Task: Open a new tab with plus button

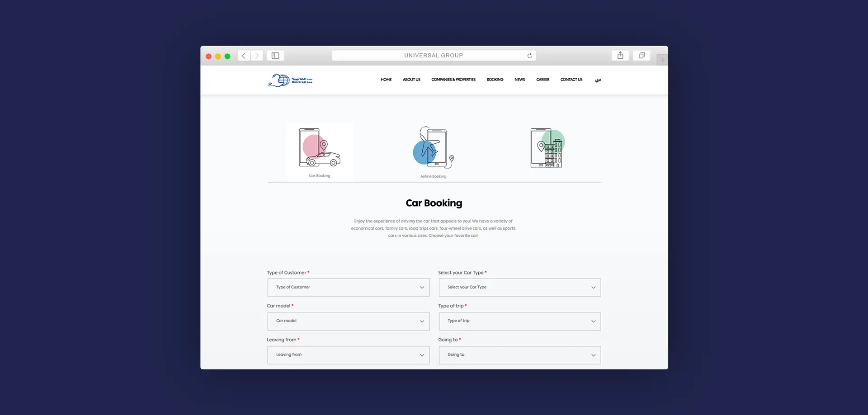Action: pos(662,60)
